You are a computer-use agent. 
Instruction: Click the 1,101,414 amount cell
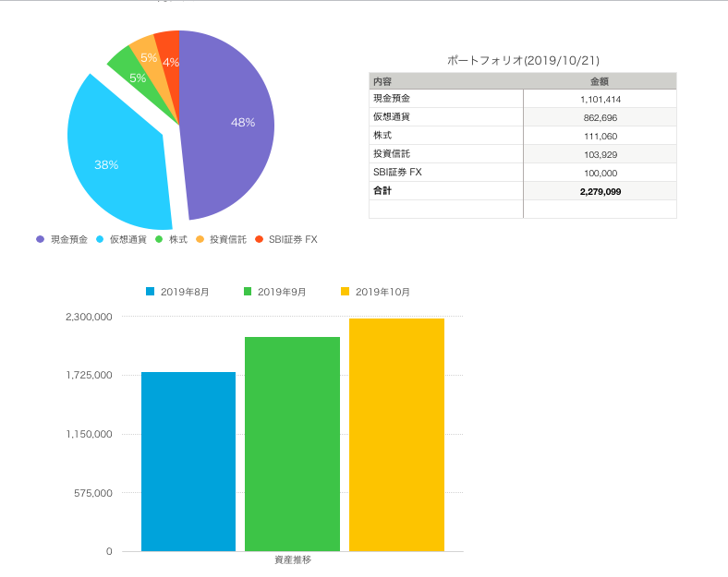(600, 99)
